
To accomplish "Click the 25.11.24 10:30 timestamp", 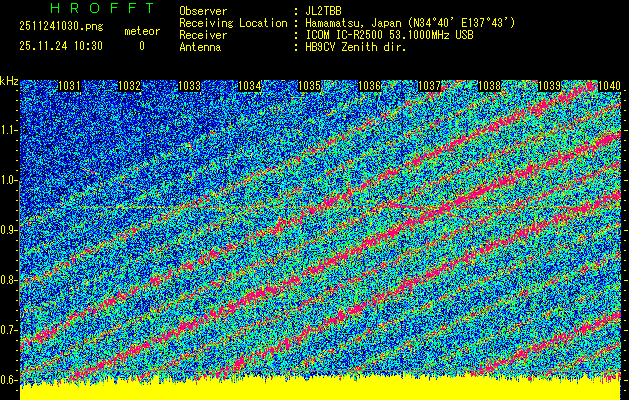I will coord(61,46).
